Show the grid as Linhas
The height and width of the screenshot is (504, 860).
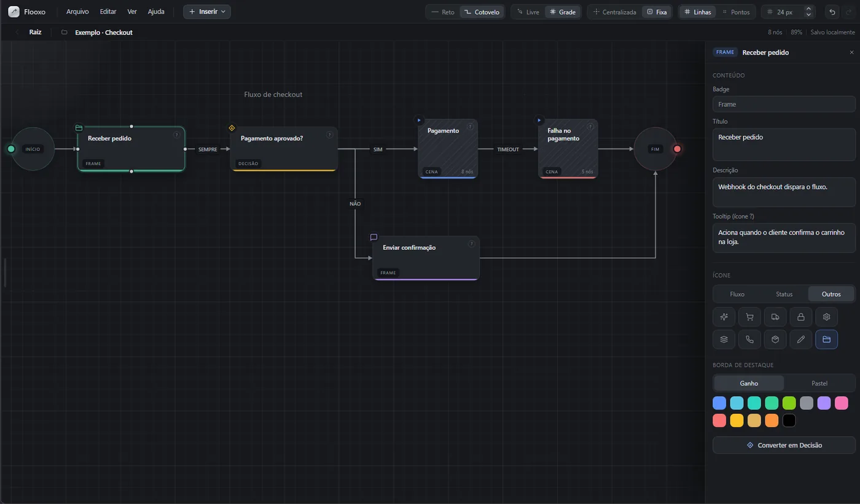coord(698,12)
